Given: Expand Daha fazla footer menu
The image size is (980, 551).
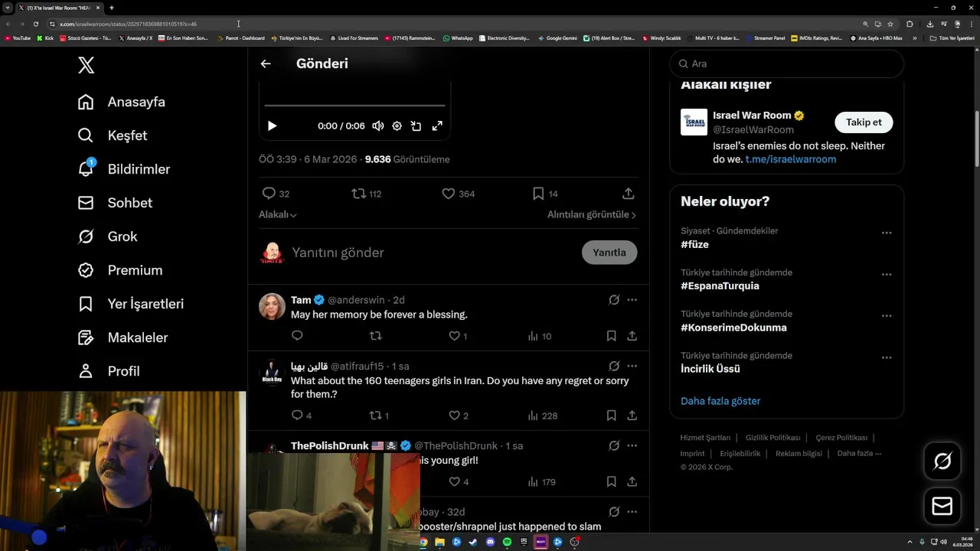Looking at the screenshot, I should [859, 454].
